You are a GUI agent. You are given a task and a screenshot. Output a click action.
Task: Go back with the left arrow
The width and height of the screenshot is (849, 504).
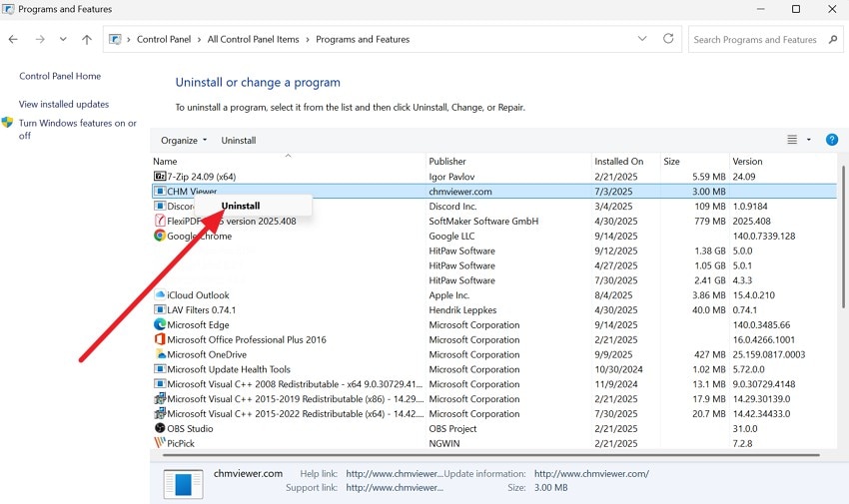click(x=14, y=40)
